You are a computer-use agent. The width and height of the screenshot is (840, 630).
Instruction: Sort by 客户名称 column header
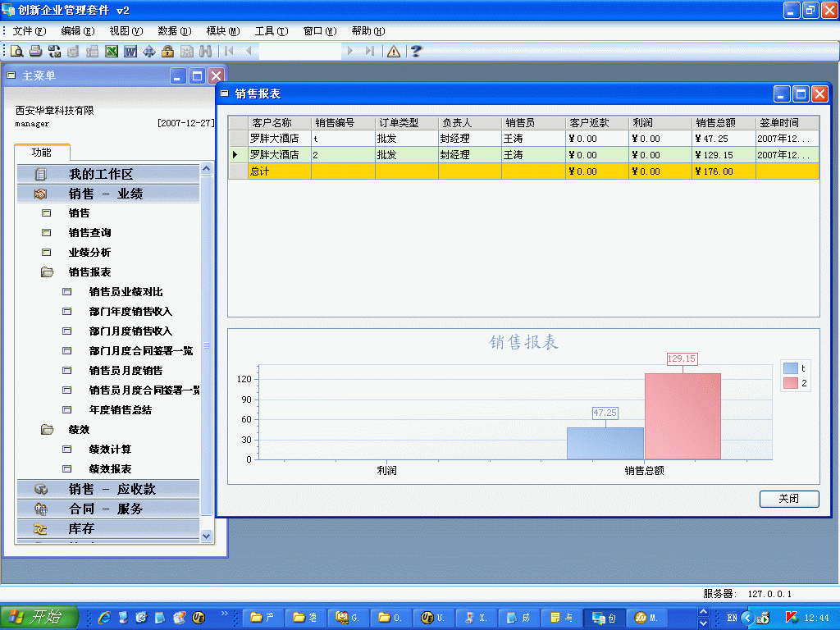[x=280, y=123]
